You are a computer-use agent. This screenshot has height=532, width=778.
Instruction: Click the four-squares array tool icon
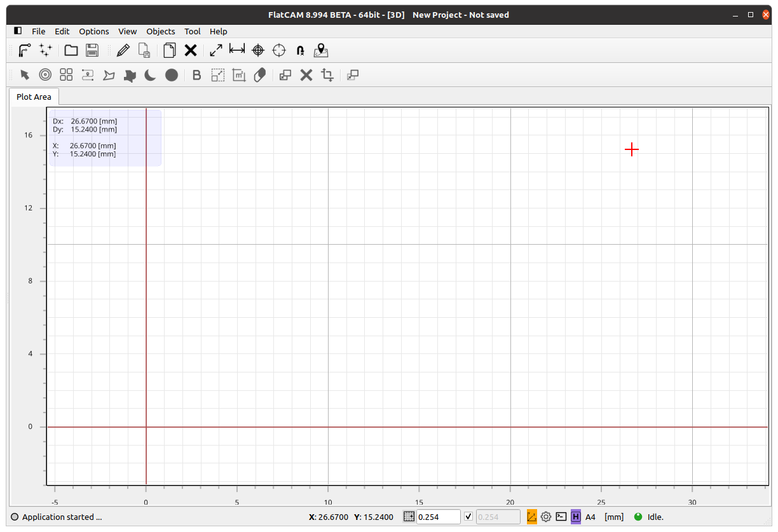pos(66,75)
